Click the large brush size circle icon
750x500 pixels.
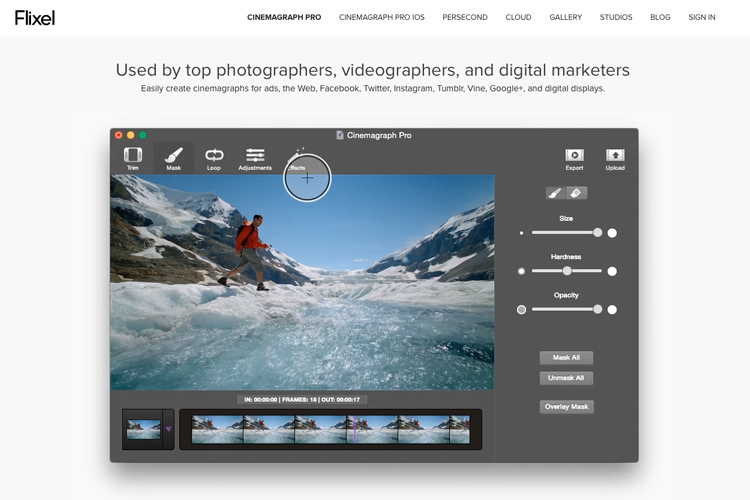[612, 233]
